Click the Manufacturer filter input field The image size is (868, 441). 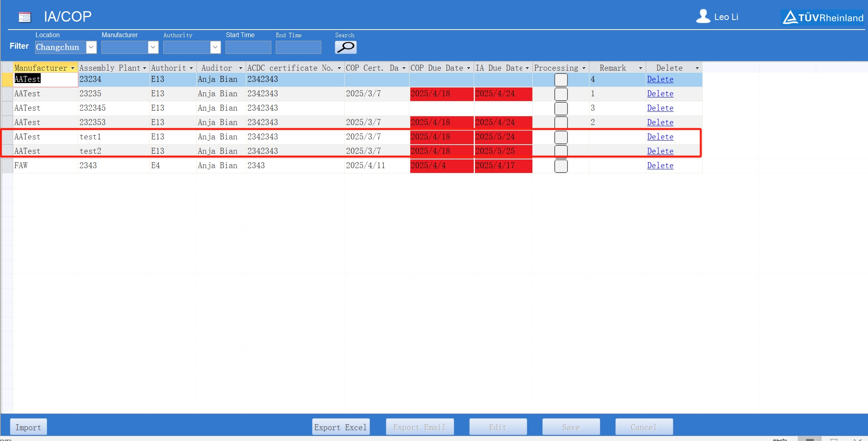click(125, 47)
